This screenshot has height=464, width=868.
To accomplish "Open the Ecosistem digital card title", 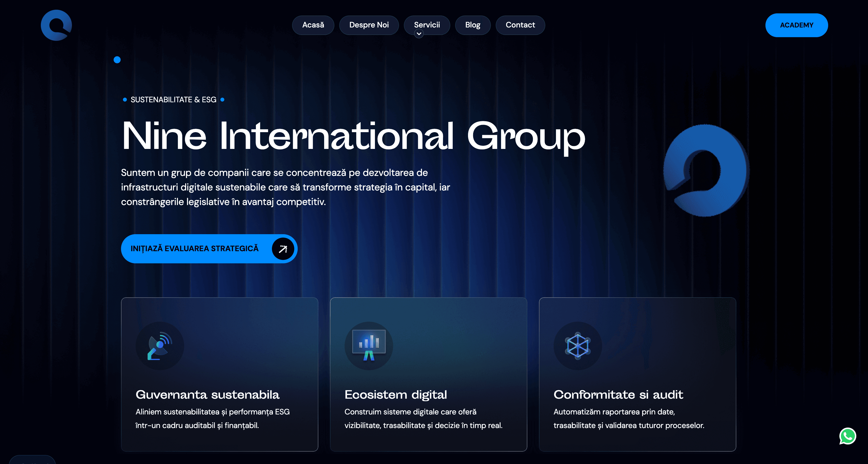I will tap(396, 395).
